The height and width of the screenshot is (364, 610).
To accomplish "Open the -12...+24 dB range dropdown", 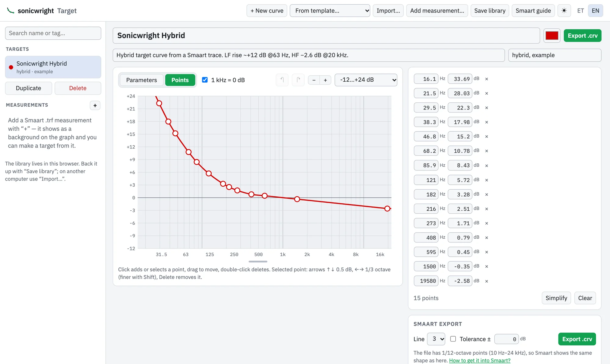I will click(x=366, y=80).
